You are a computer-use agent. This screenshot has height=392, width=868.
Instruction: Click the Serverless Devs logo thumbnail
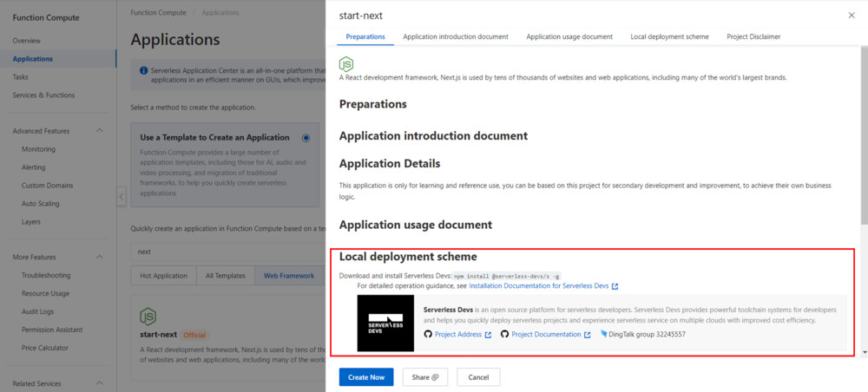click(385, 323)
